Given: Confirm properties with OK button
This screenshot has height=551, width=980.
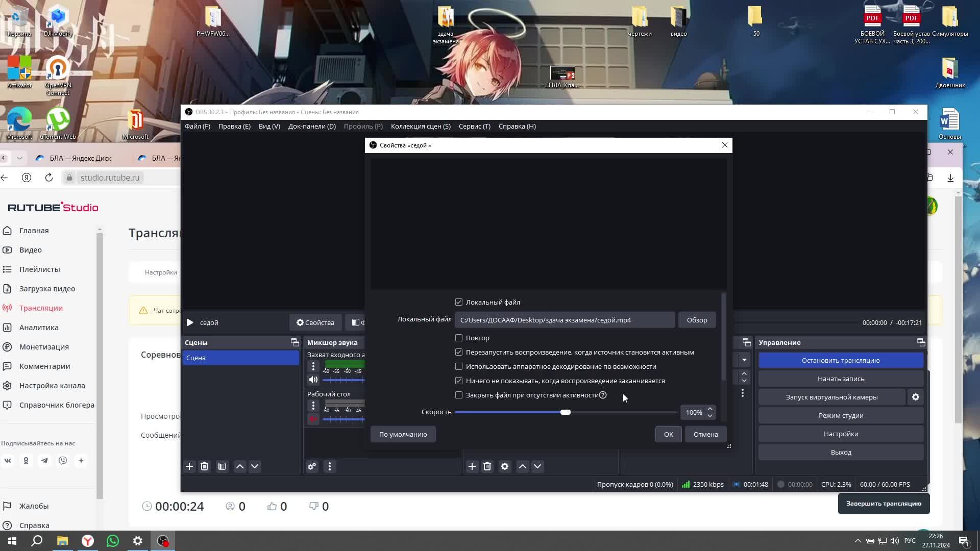Looking at the screenshot, I should click(668, 434).
